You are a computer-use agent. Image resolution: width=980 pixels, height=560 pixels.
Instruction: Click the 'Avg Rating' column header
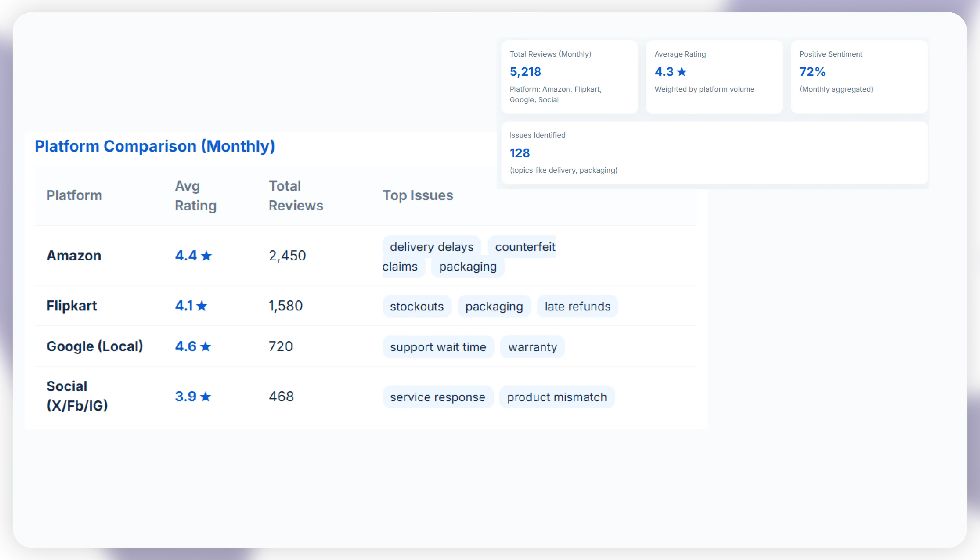196,195
